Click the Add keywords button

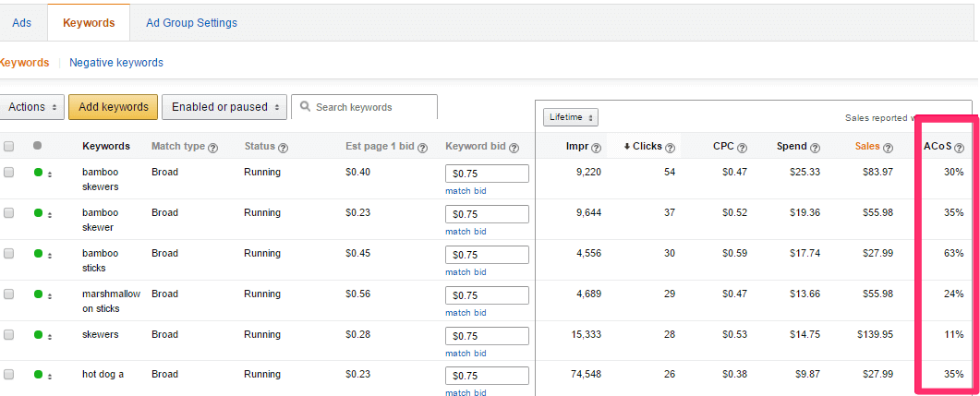click(x=113, y=107)
